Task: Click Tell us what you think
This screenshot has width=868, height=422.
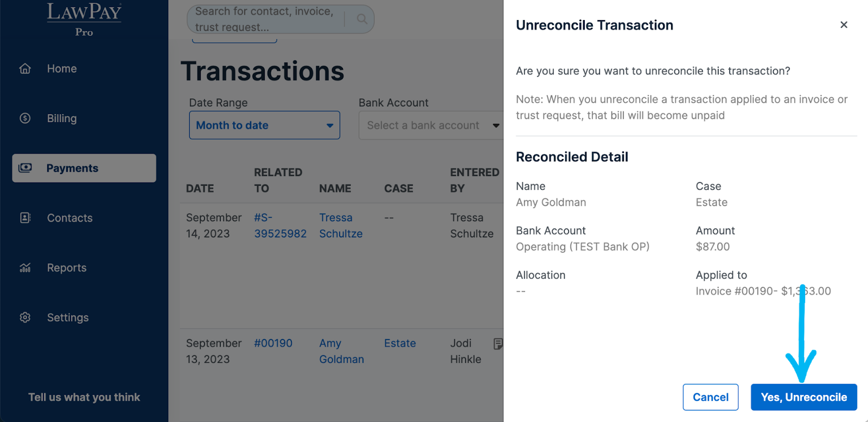Action: point(84,397)
